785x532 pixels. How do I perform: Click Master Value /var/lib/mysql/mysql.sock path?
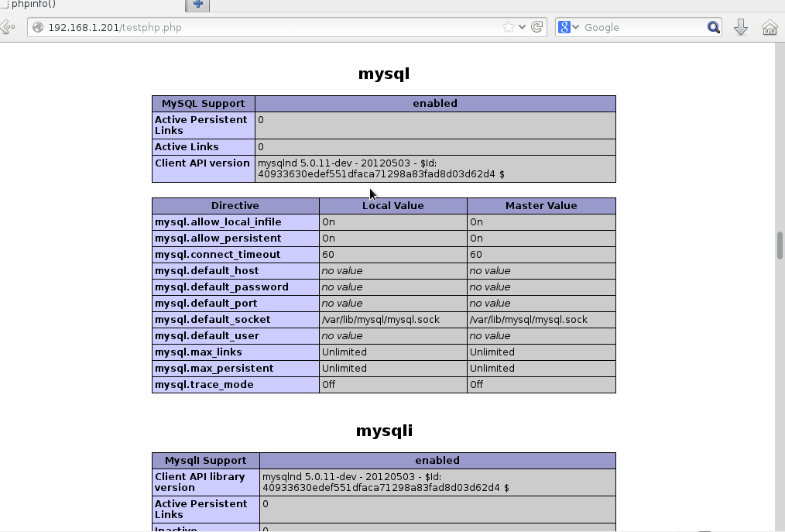(x=541, y=320)
